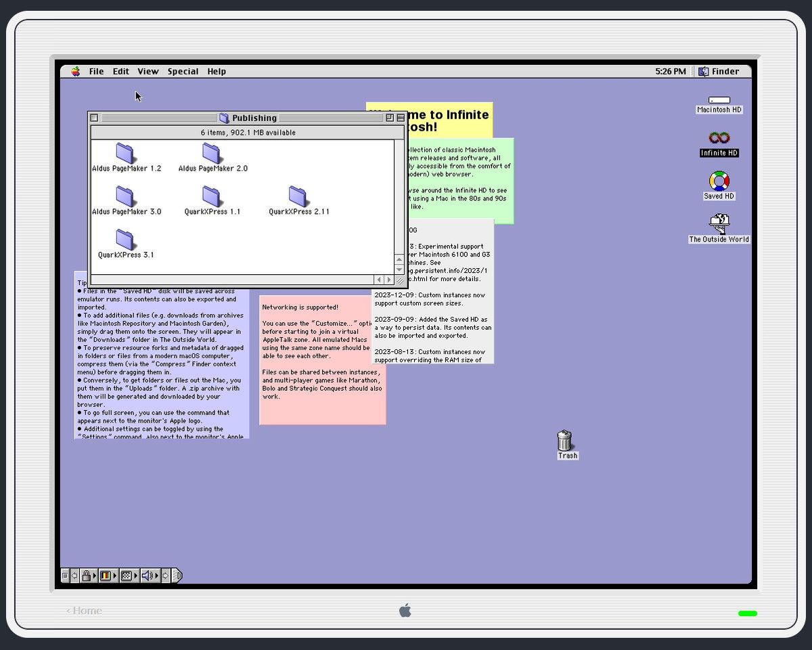Select the Aldus PageMaker 1.2 folder icon
Viewport: 812px width, 650px height.
point(125,153)
